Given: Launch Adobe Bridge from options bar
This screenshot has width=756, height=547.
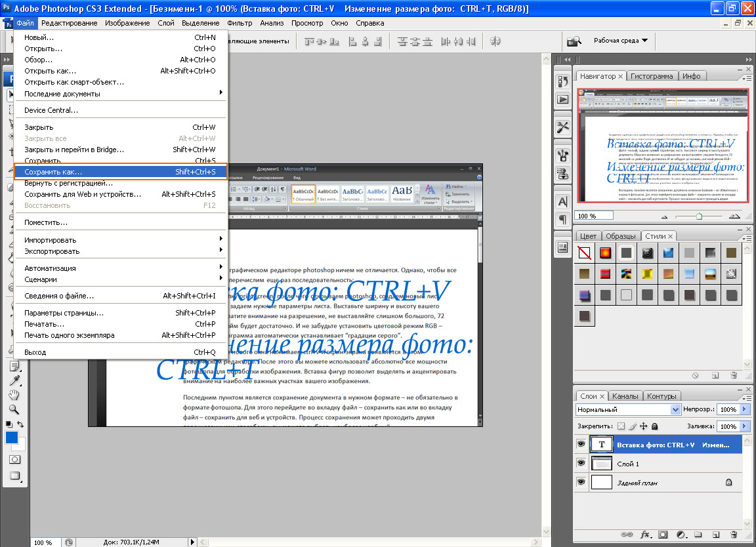Looking at the screenshot, I should (x=574, y=41).
